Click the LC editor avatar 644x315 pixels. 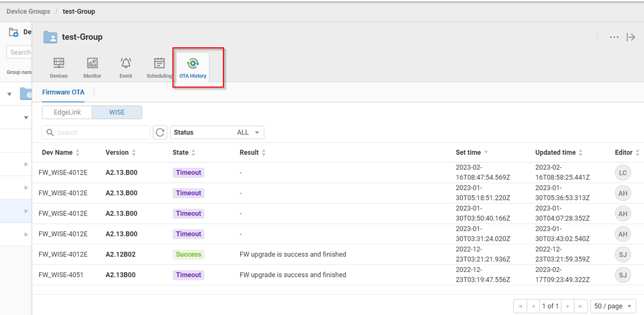point(623,173)
